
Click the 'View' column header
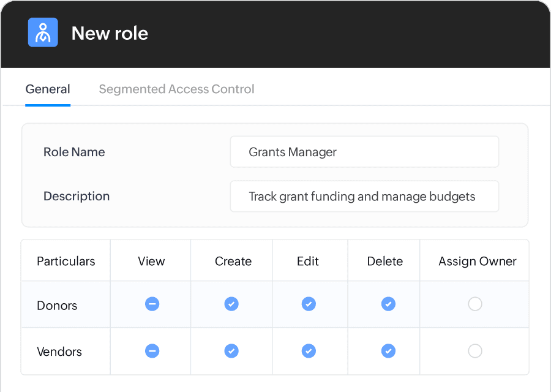click(x=151, y=261)
